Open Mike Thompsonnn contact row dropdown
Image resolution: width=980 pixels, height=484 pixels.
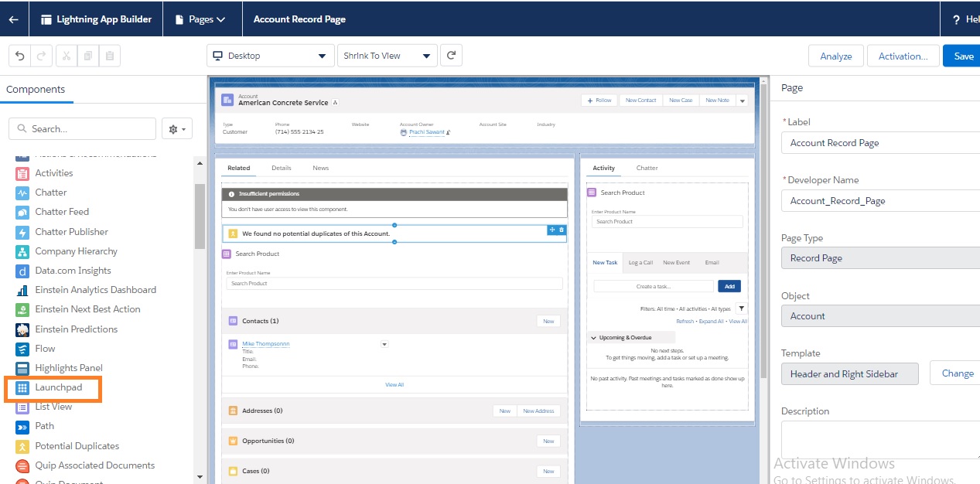click(384, 344)
